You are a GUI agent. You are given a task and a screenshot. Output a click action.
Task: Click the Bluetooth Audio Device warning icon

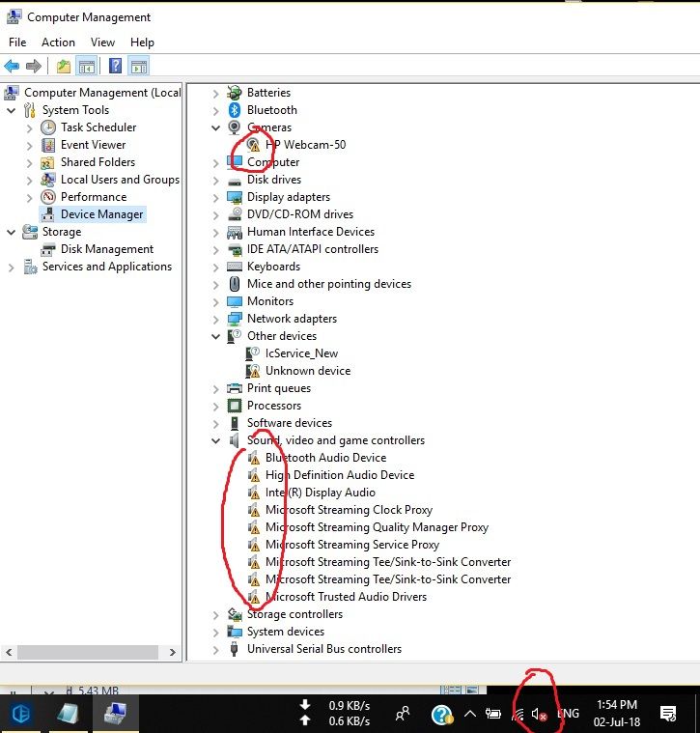coord(253,458)
